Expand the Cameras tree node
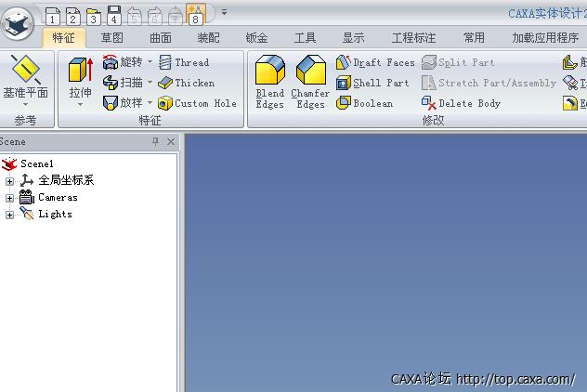587x392 pixels. point(9,198)
